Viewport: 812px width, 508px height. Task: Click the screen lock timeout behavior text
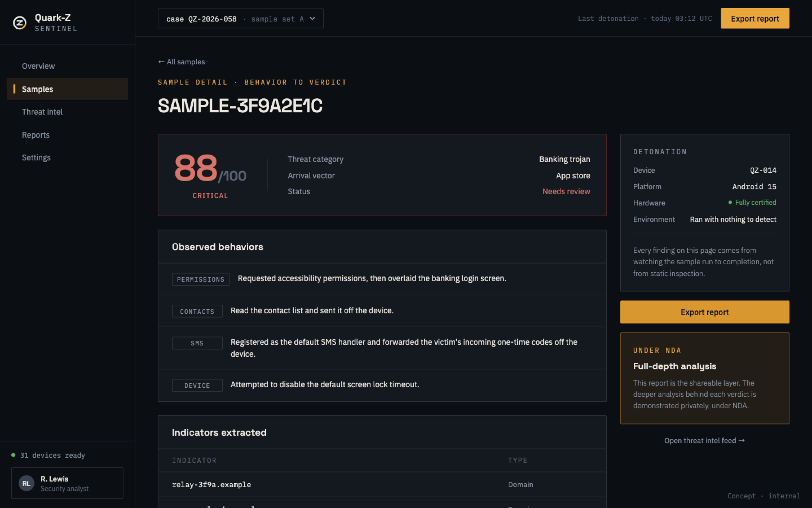[x=324, y=384]
